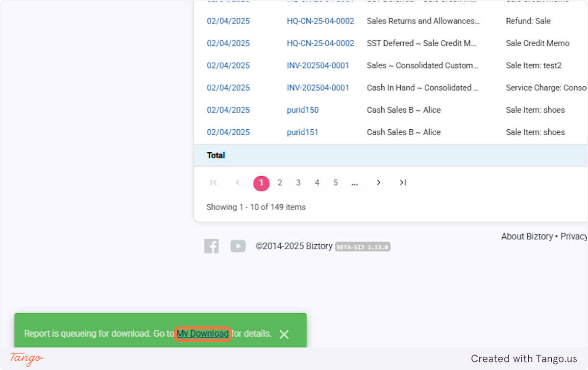588x370 pixels.
Task: Select 'SST Deferred ~ Sale Credit M...' cell
Action: (x=422, y=43)
